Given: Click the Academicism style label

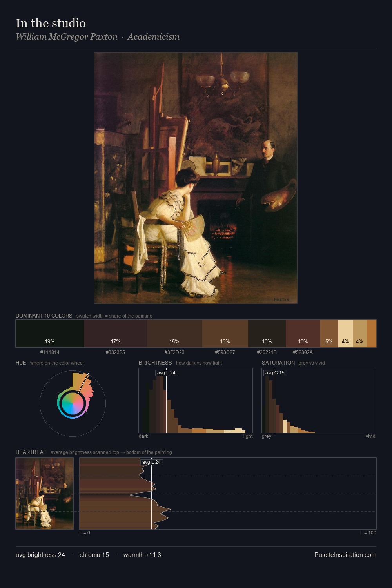Looking at the screenshot, I should [153, 37].
